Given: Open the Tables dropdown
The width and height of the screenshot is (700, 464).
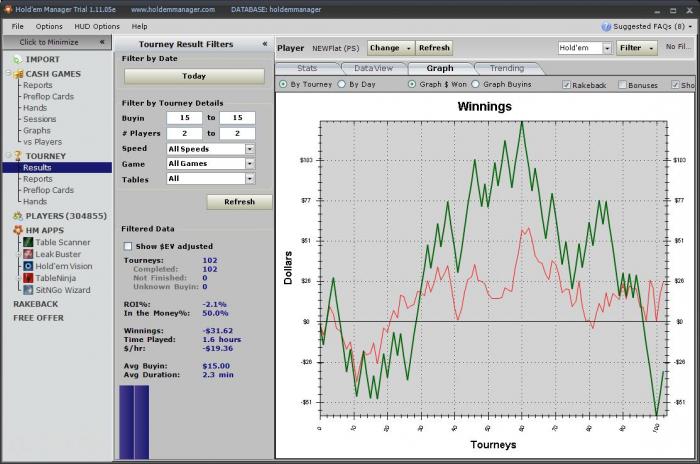Looking at the screenshot, I should coord(249,179).
